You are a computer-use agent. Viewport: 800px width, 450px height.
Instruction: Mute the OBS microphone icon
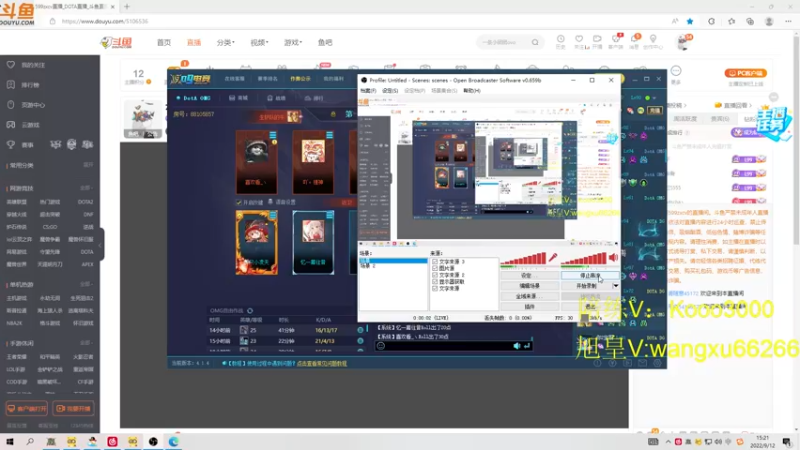553,258
